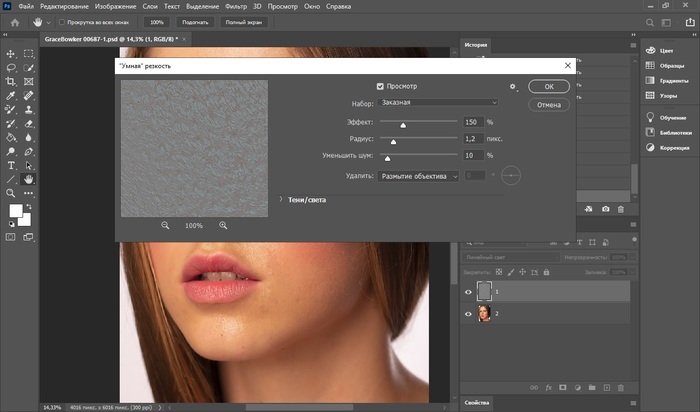The image size is (700, 412).
Task: Click the Радиус value input field
Action: click(x=474, y=139)
